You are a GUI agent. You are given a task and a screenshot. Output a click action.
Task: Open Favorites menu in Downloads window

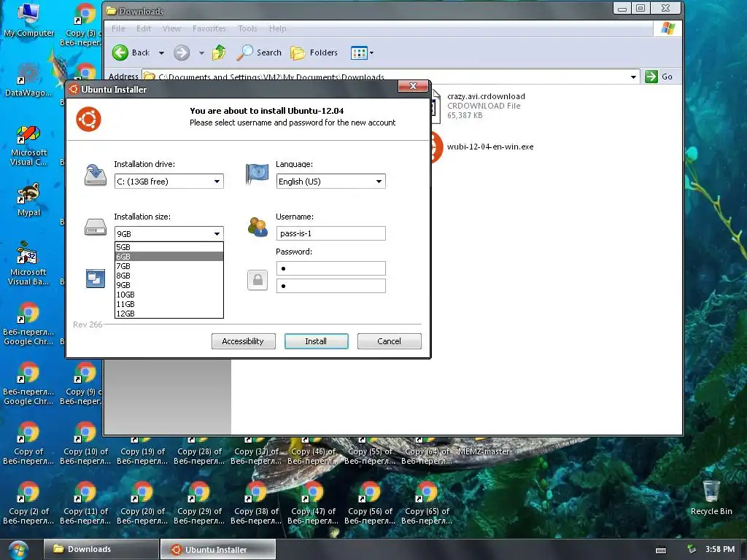209,28
